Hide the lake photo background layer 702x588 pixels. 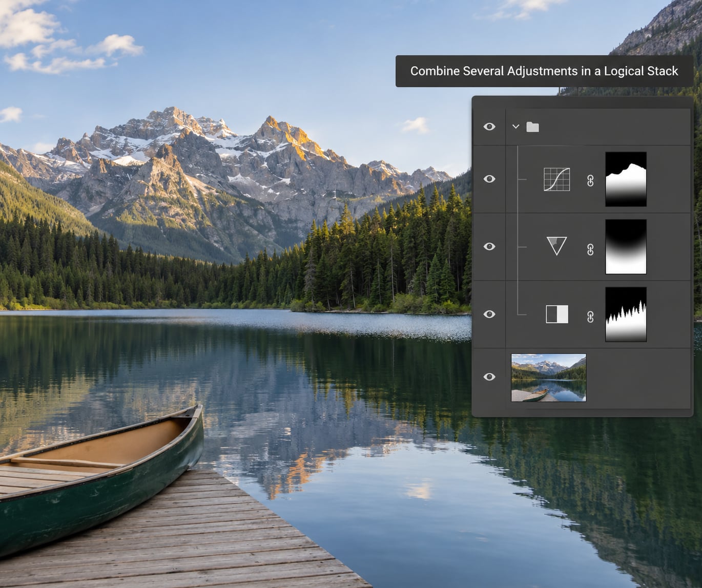coord(489,376)
